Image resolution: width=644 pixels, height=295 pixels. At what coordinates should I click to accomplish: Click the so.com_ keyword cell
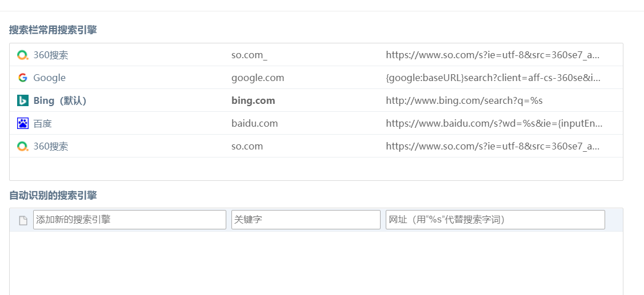249,55
